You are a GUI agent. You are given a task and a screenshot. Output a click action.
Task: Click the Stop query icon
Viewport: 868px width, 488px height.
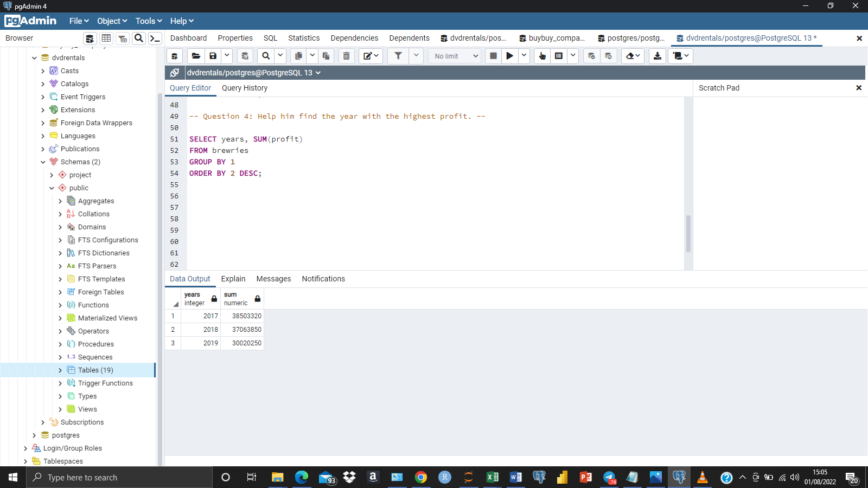[x=493, y=56]
